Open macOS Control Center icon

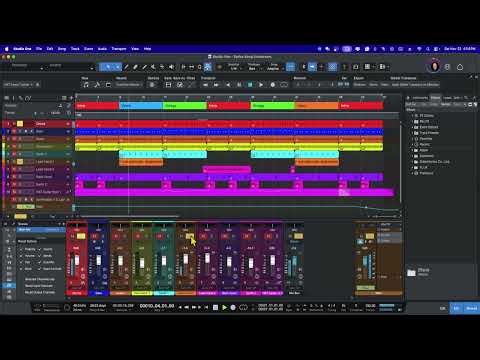click(437, 49)
